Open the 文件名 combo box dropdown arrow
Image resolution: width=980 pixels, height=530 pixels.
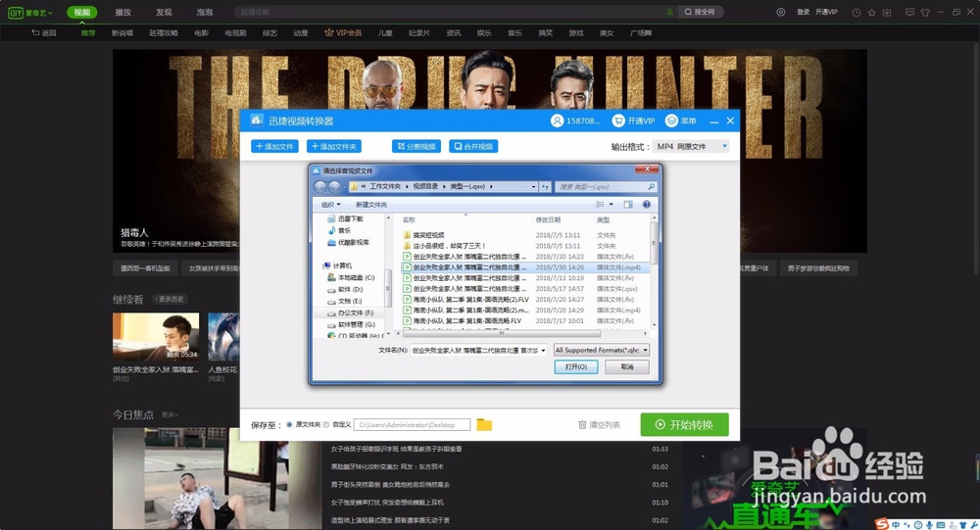(543, 350)
